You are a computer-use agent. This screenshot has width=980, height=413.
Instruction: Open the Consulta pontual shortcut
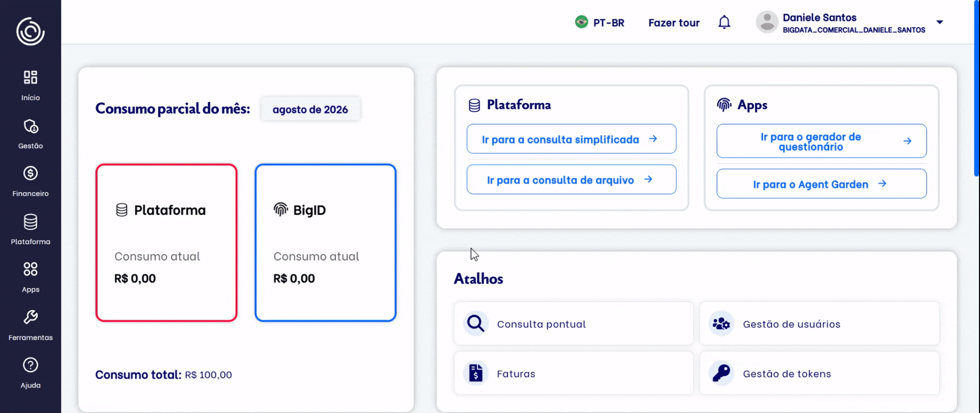pyautogui.click(x=573, y=323)
